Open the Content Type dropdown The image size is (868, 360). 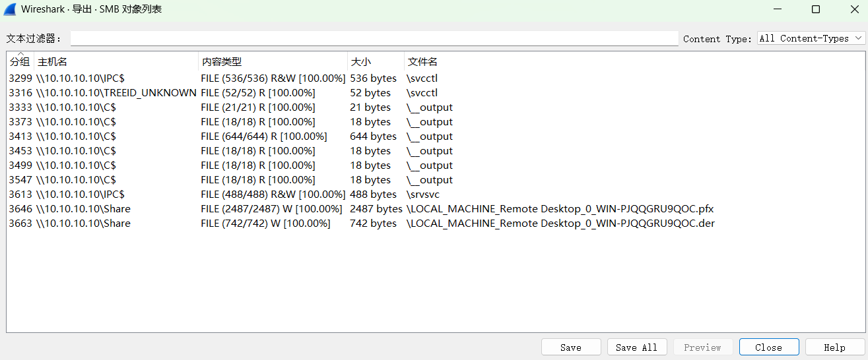(x=811, y=38)
